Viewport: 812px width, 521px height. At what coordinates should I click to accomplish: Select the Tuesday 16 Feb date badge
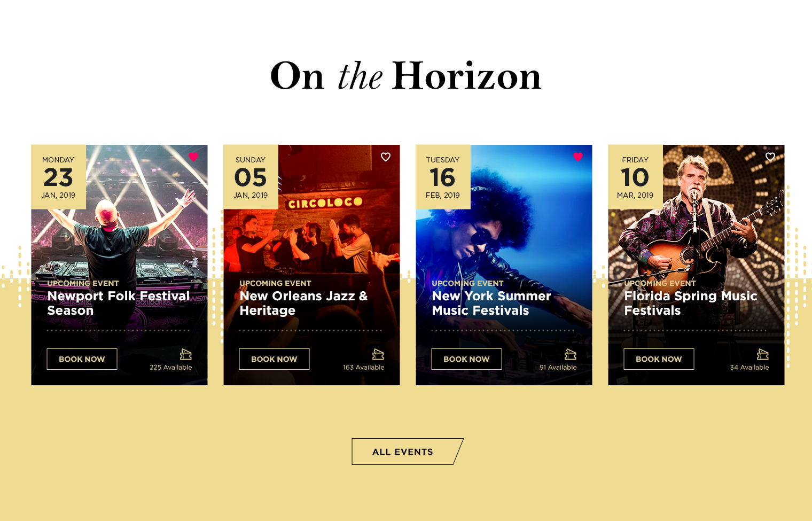pos(443,177)
